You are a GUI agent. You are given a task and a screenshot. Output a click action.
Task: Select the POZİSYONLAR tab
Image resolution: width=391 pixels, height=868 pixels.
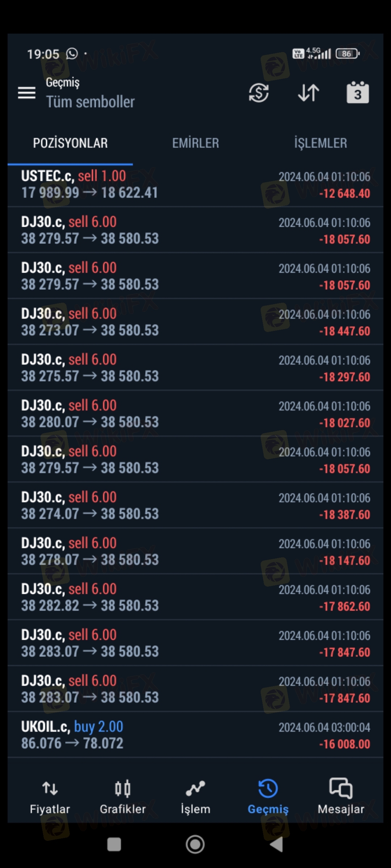point(70,143)
